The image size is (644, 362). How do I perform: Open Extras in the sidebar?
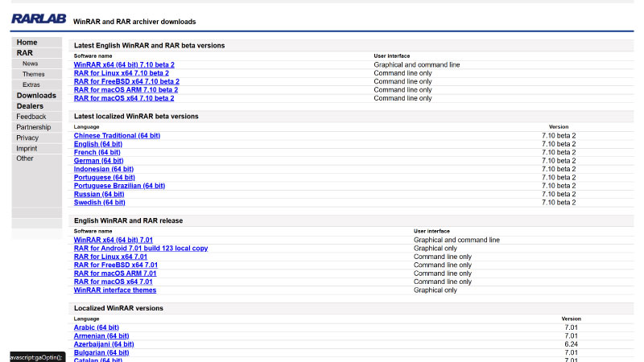coord(31,84)
